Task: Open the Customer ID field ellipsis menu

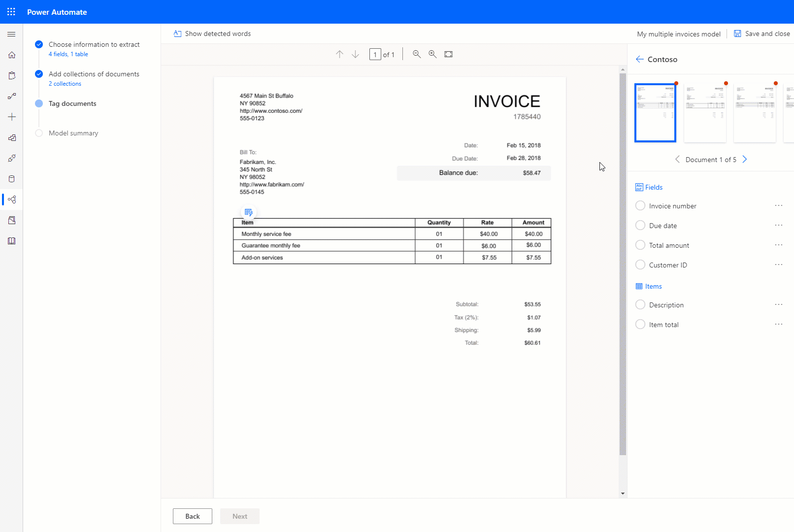Action: [x=778, y=265]
